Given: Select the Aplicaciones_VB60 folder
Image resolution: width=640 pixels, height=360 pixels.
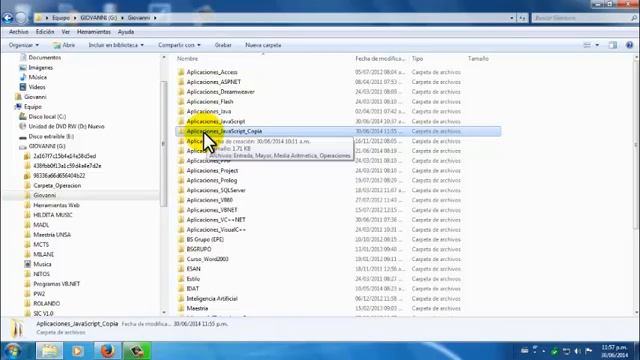Looking at the screenshot, I should (209, 200).
